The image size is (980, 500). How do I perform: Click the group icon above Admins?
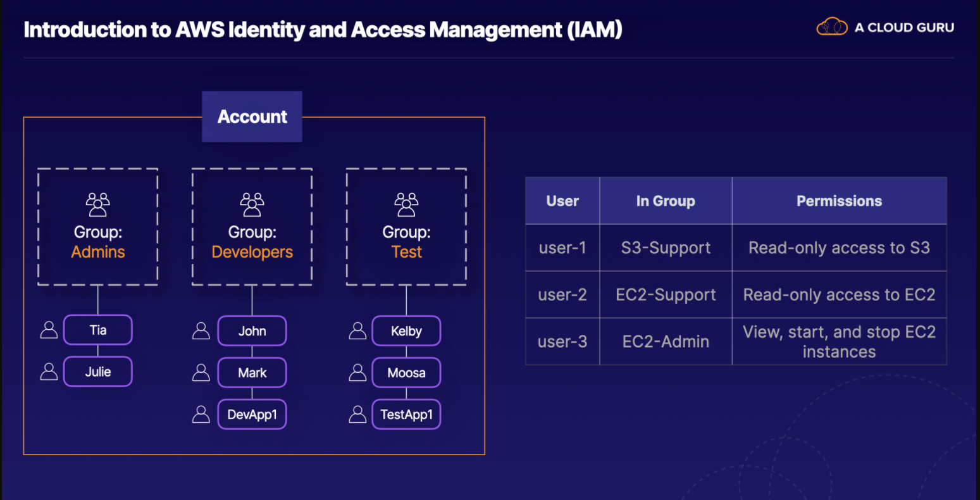[98, 204]
